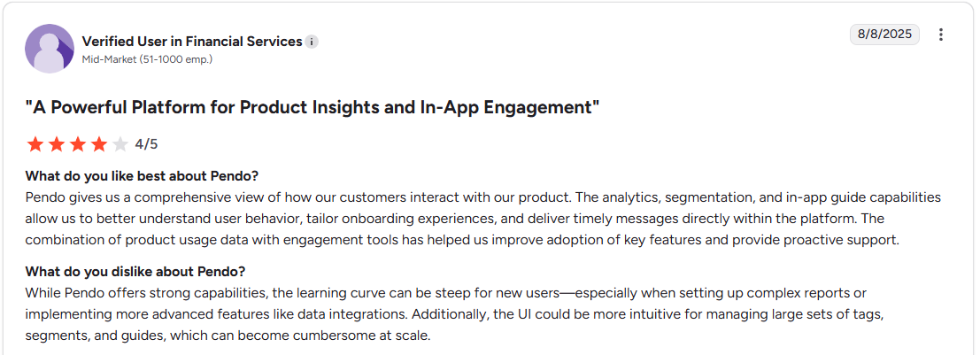Click the Mid-Market (51-1000 emp.) label
The width and height of the screenshot is (980, 355).
point(147,59)
